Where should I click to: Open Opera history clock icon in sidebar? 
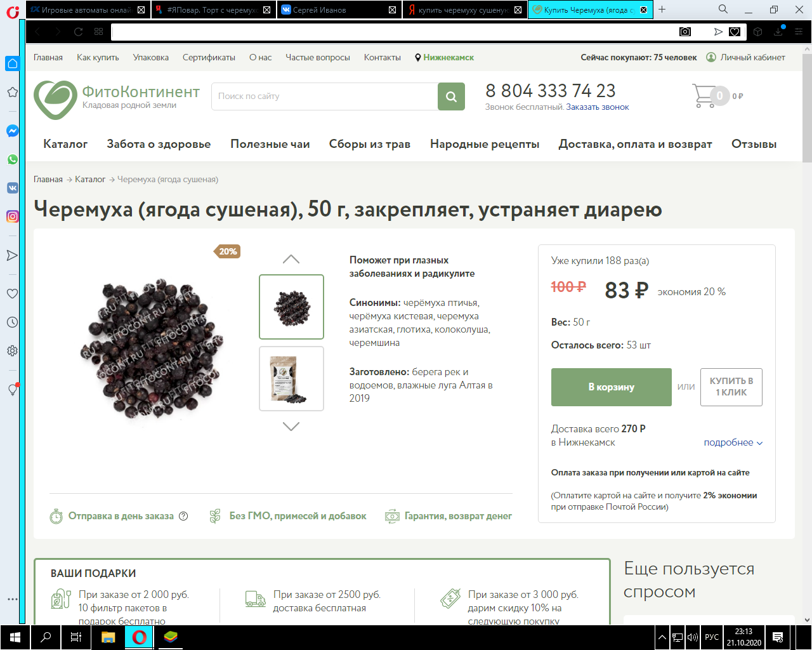[x=12, y=322]
